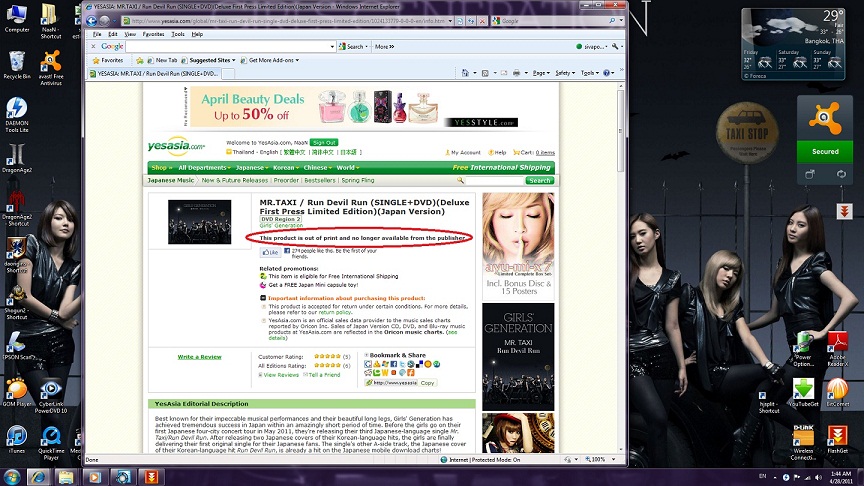Expand the address bar history dropdown

click(x=450, y=21)
